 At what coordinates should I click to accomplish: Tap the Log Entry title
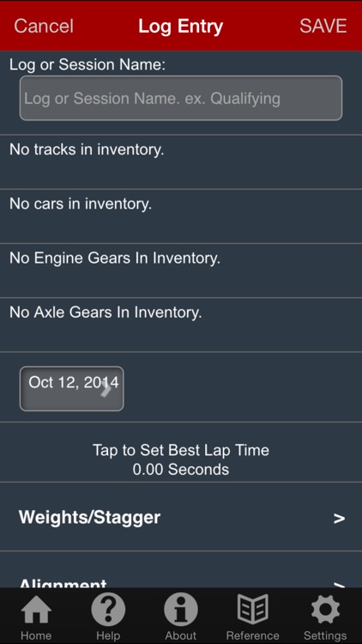[x=181, y=27]
